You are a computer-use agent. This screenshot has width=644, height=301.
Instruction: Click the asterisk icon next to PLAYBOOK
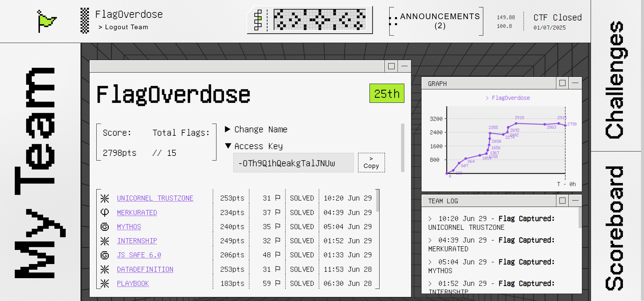coord(105,284)
